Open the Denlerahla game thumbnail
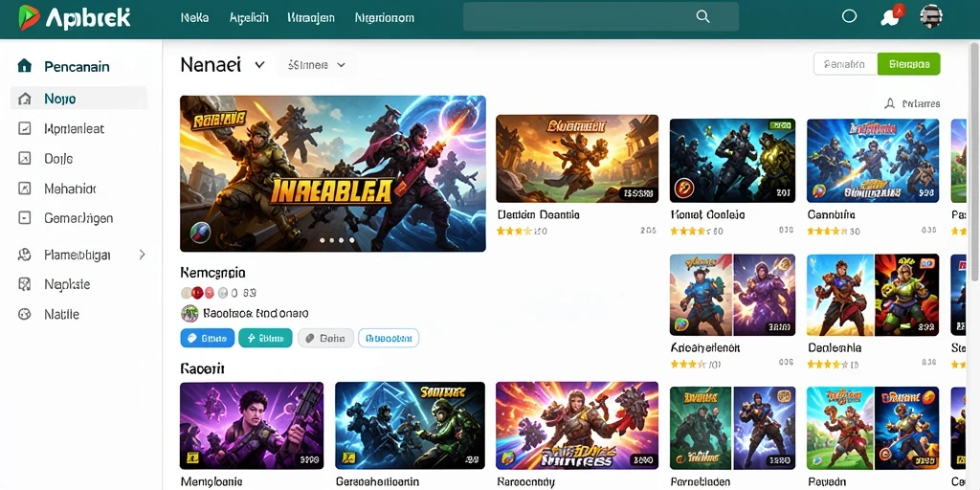Image resolution: width=980 pixels, height=490 pixels. (x=873, y=295)
